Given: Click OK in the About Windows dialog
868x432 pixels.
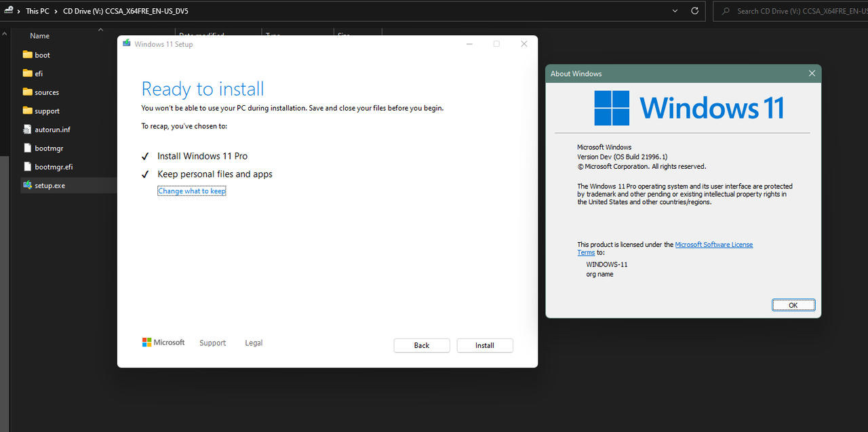Looking at the screenshot, I should click(793, 305).
